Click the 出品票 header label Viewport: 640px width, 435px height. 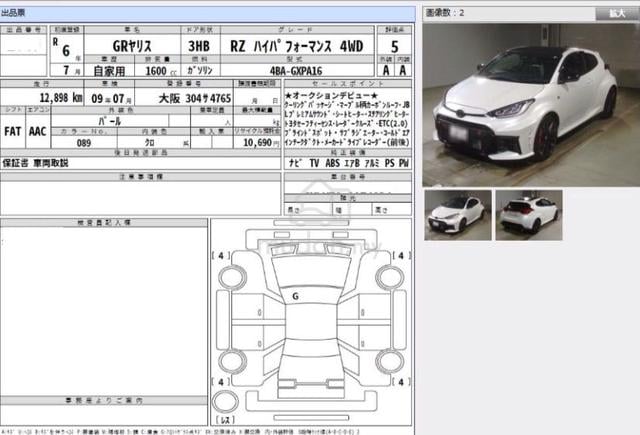coord(13,13)
